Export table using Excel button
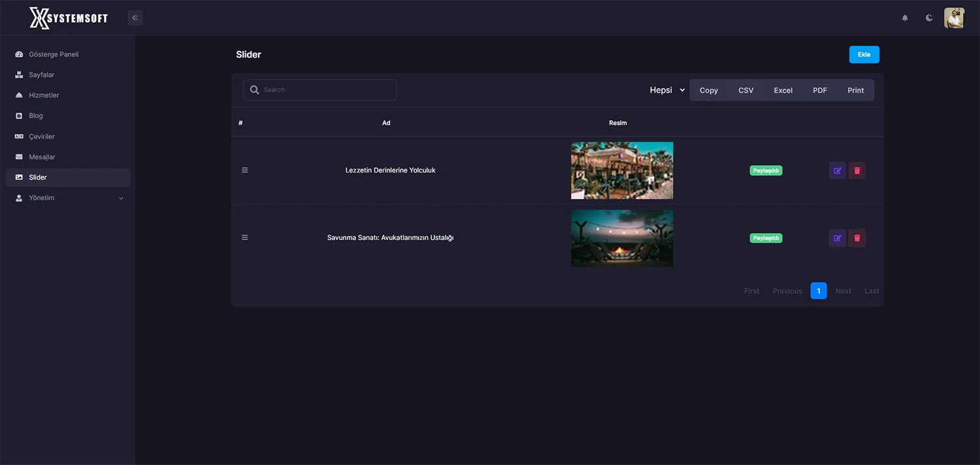 pos(783,90)
